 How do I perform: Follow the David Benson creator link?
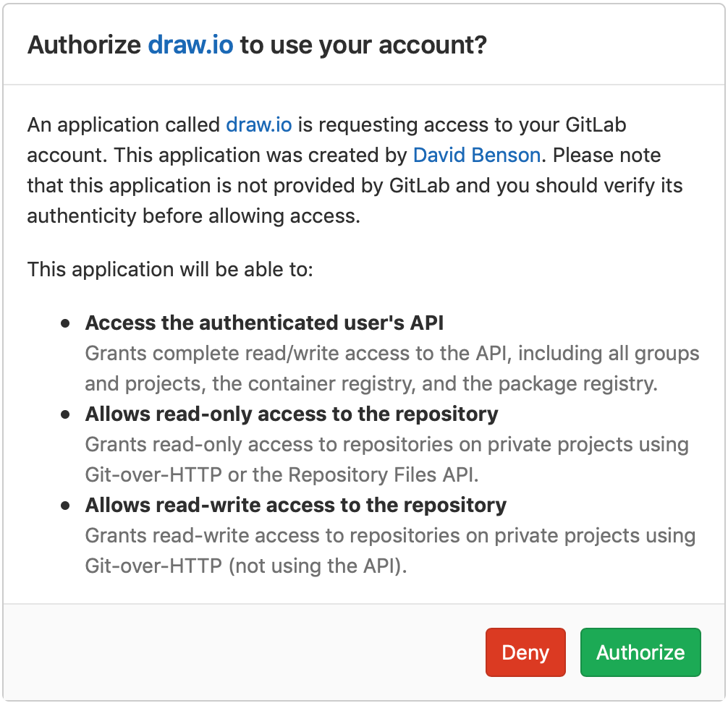(x=476, y=155)
